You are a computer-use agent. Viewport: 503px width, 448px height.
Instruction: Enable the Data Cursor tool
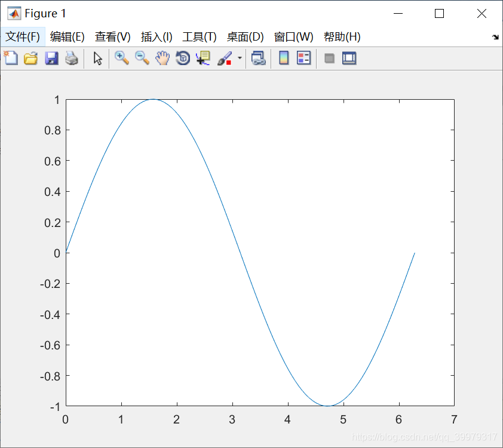tap(203, 59)
